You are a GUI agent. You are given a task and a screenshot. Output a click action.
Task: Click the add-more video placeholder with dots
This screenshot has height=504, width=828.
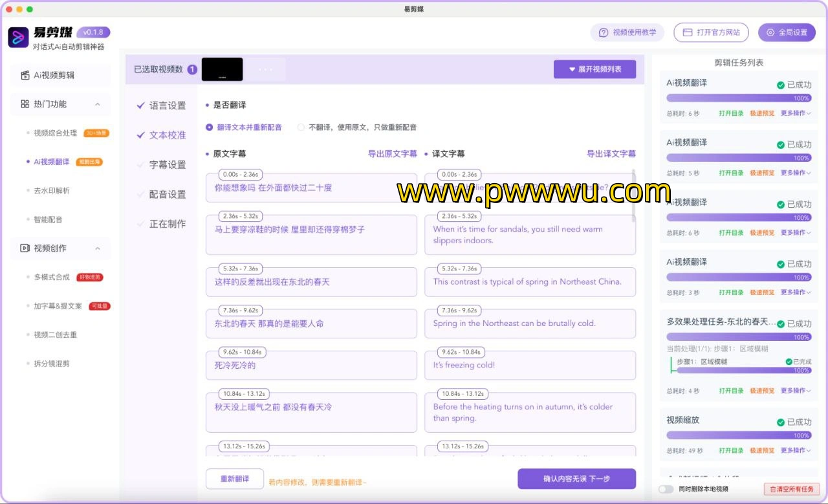click(x=266, y=69)
